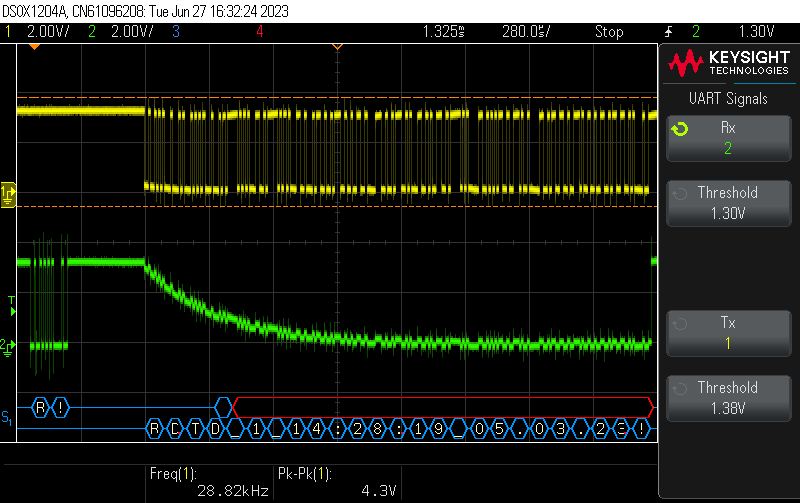Click channel 2 scale 2.00V/ readout
The height and width of the screenshot is (503, 800).
point(132,32)
